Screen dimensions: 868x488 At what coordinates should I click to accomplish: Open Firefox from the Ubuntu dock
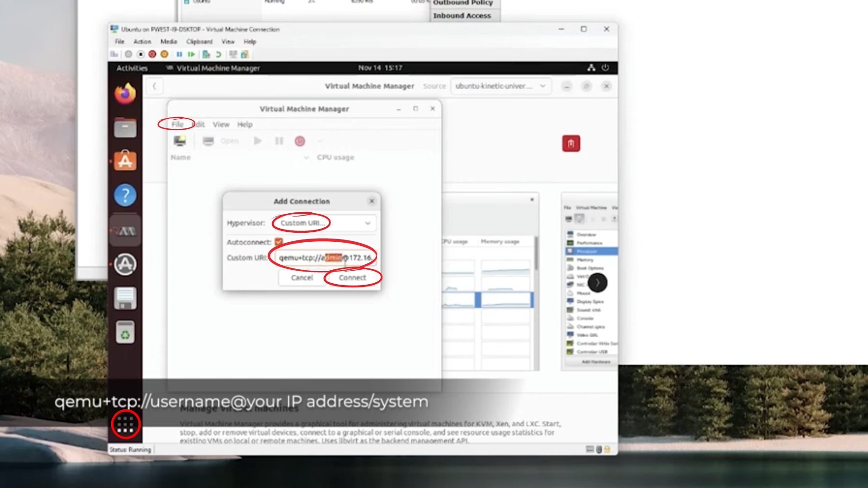[x=125, y=94]
